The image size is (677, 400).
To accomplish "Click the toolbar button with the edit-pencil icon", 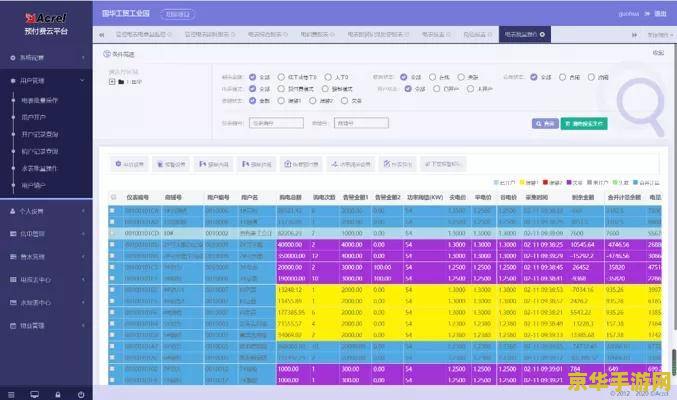I will [x=398, y=164].
